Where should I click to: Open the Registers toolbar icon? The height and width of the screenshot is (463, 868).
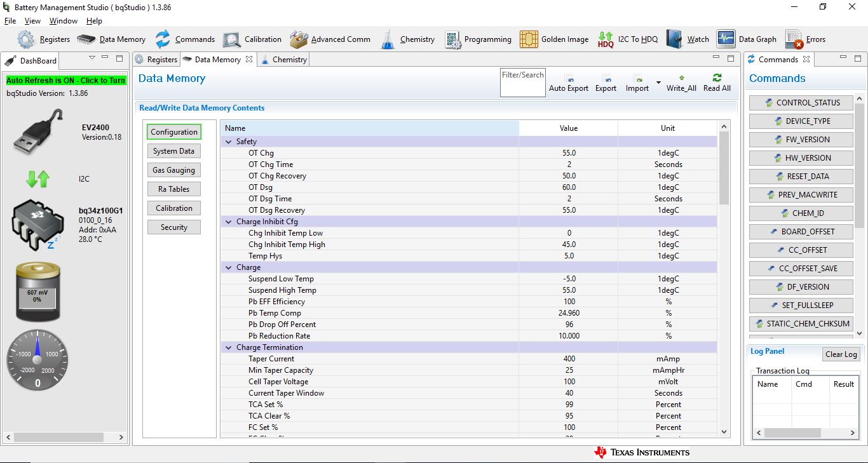(25, 39)
